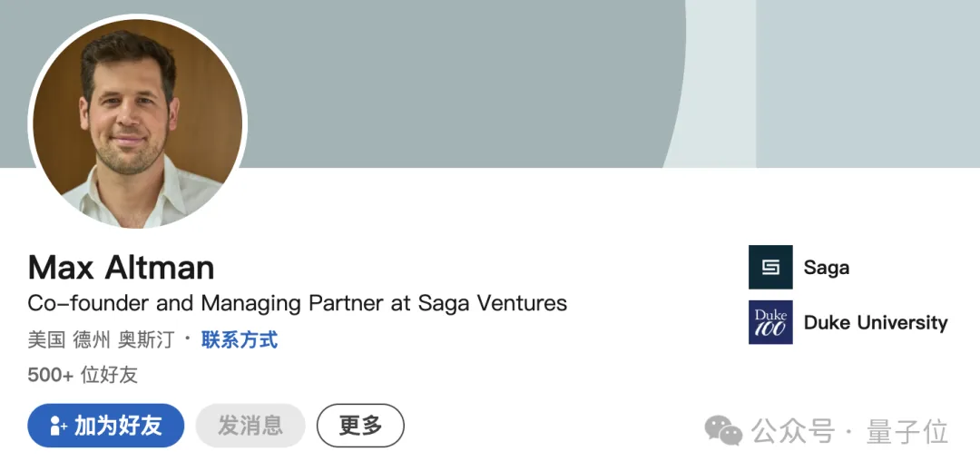Open the 更多 more options menu

point(360,426)
